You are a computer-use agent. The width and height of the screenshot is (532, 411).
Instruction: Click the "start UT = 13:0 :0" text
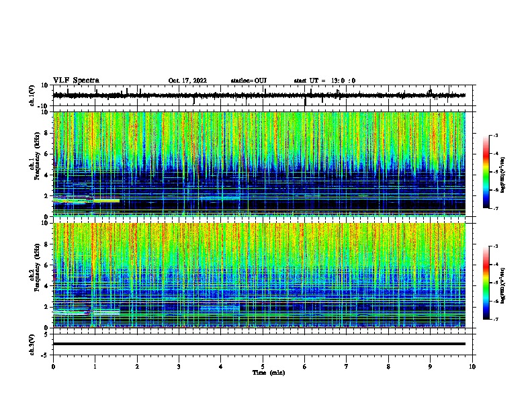[x=324, y=81]
